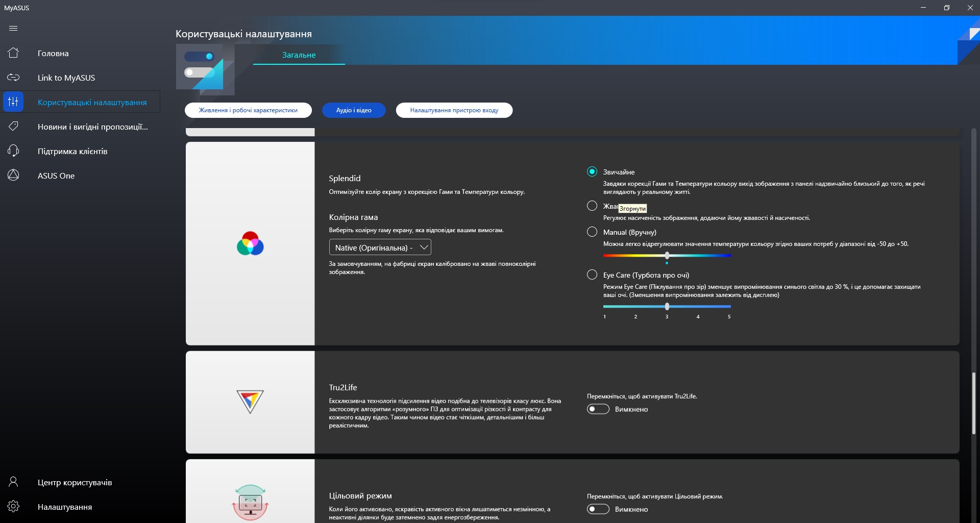Image resolution: width=980 pixels, height=523 pixels.
Task: Click Живлення і робочі характеристики button
Action: point(248,110)
